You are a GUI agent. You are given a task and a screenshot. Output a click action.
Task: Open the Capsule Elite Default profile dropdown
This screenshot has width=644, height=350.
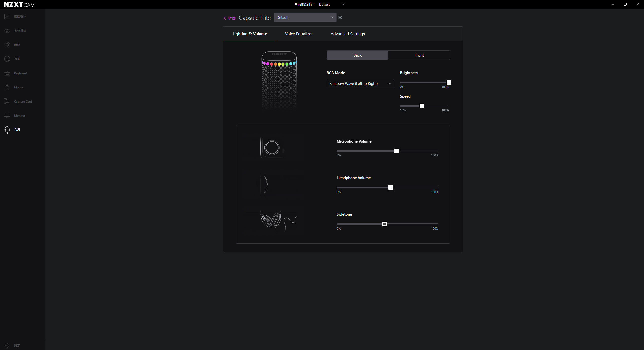pos(305,17)
